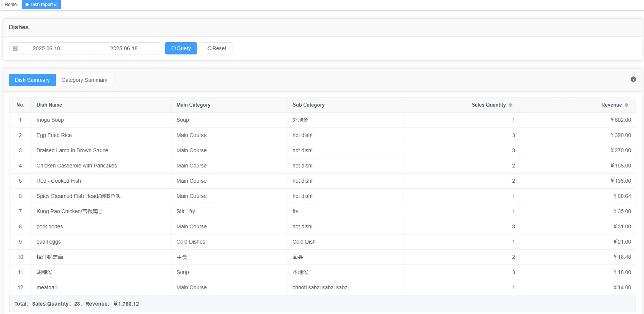Viewport: 644px width, 314px height.
Task: Switch to Dish Summary tab
Action: [x=32, y=80]
